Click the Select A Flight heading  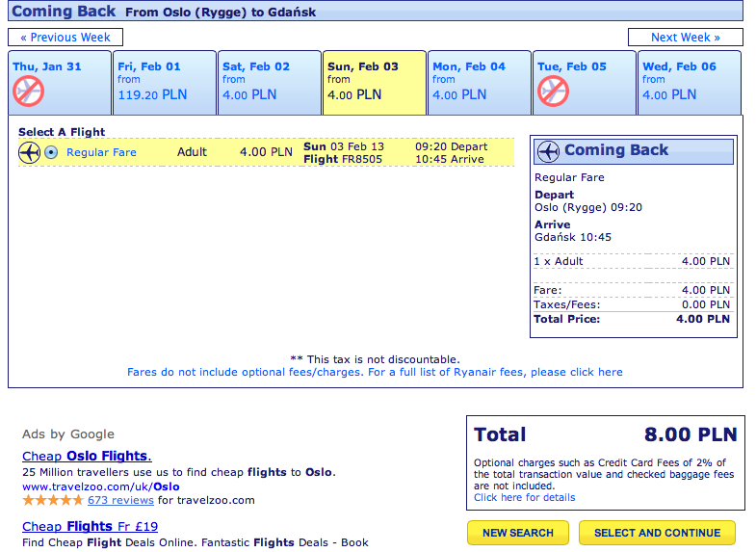(62, 132)
